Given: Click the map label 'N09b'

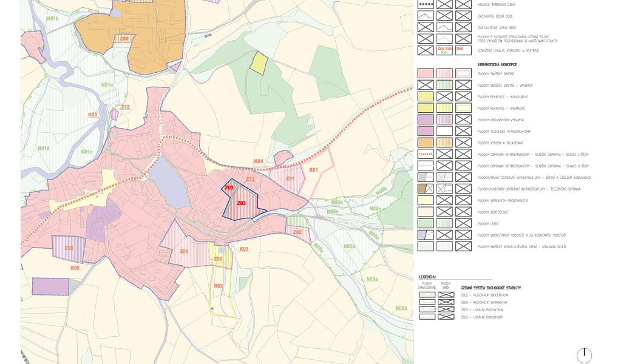Looking at the screenshot, I should tap(401, 308).
